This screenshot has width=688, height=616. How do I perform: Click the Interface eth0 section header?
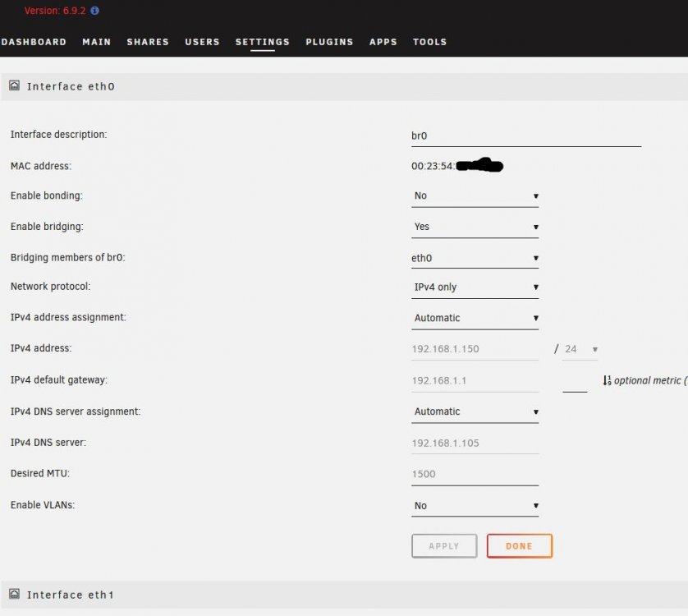tap(344, 86)
